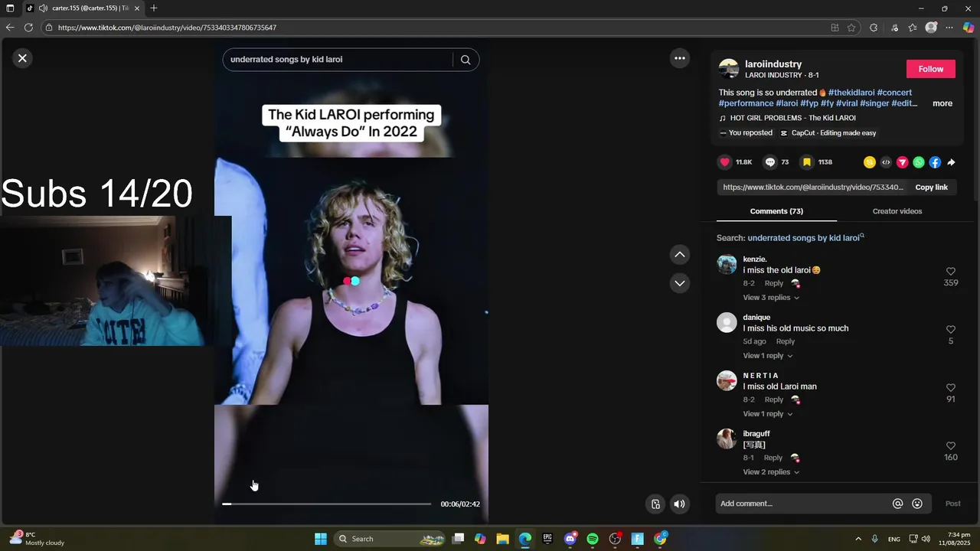Image resolution: width=980 pixels, height=551 pixels.
Task: Like ibraguff's comment heart
Action: [951, 446]
